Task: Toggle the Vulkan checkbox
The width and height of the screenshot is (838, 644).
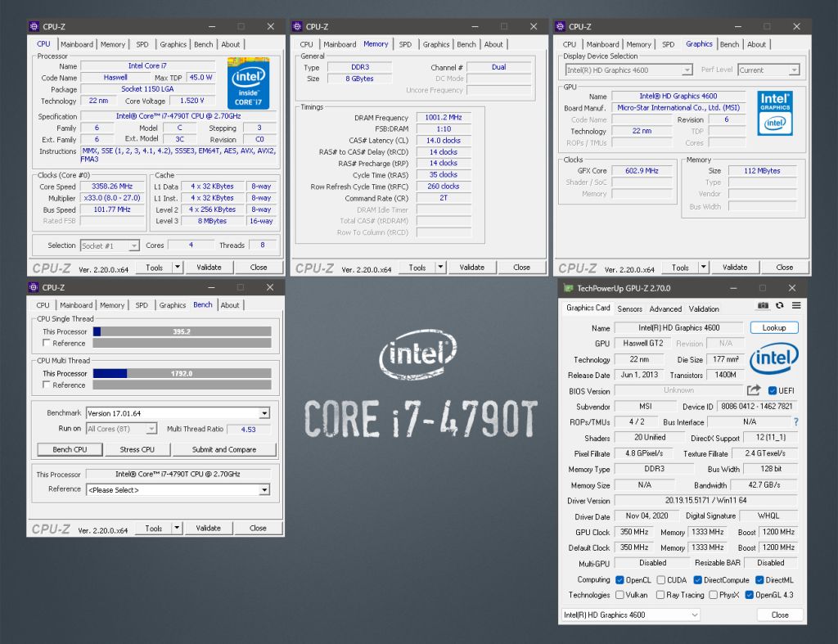Action: [620, 595]
